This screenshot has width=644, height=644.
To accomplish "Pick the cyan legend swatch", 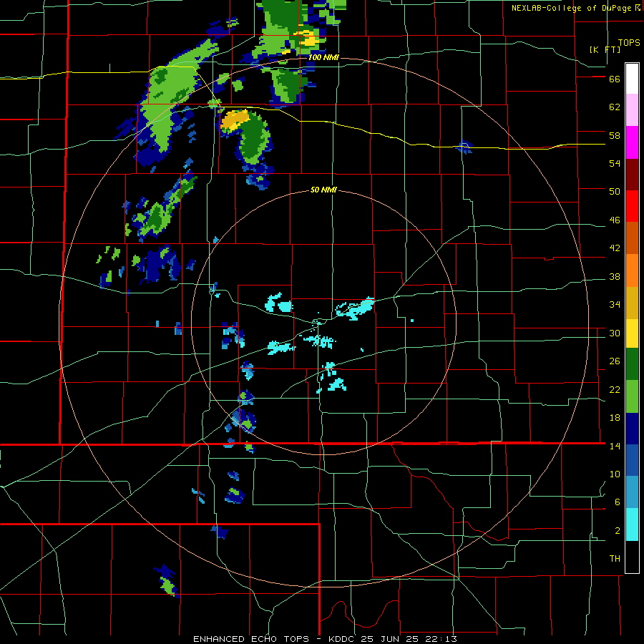I will tap(632, 525).
